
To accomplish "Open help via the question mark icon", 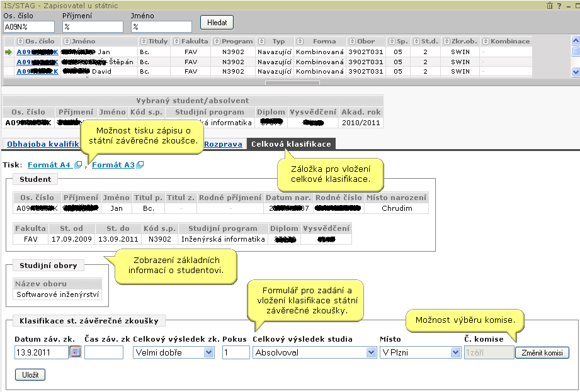I will [x=559, y=6].
